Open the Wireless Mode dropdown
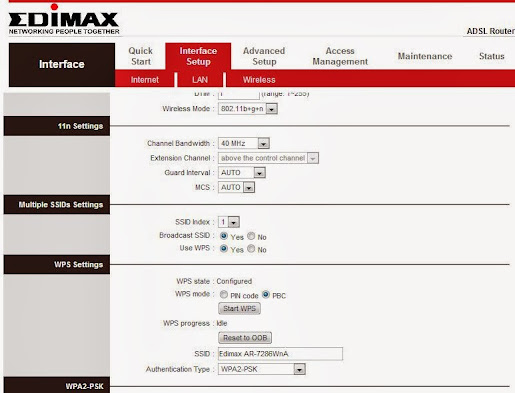515x393 pixels. (x=248, y=109)
